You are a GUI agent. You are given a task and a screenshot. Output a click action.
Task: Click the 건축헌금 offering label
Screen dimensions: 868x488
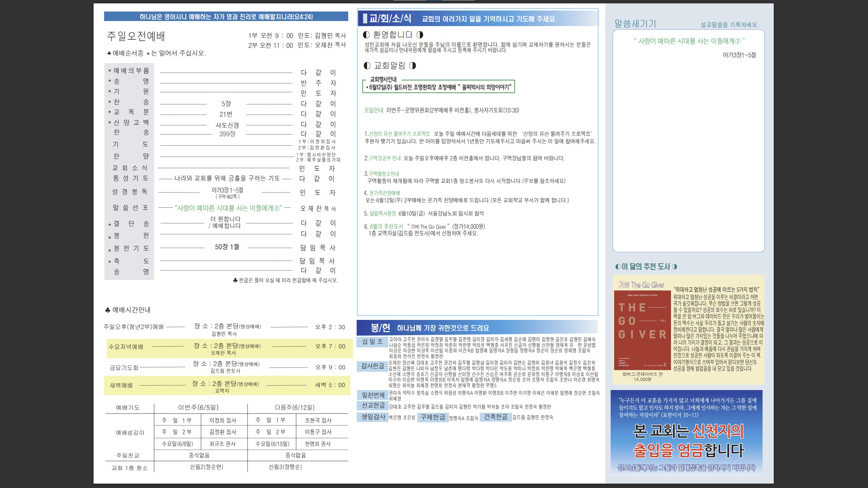pyautogui.click(x=496, y=417)
